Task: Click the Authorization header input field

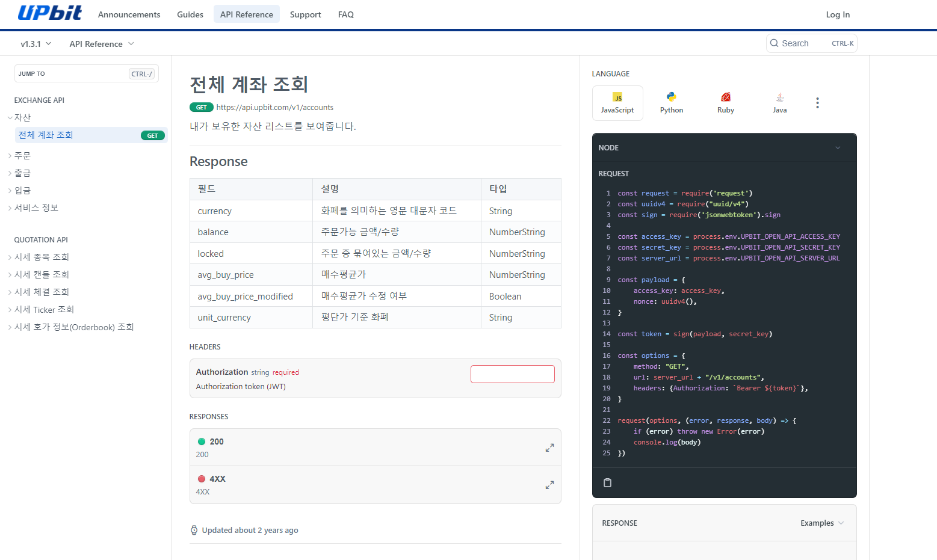Action: (513, 374)
